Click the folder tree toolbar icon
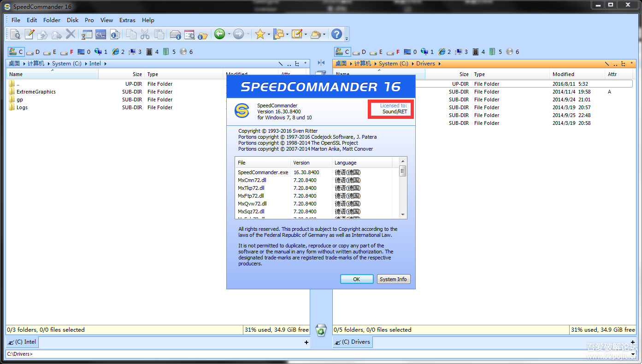Image resolution: width=642 pixels, height=364 pixels. [278, 34]
